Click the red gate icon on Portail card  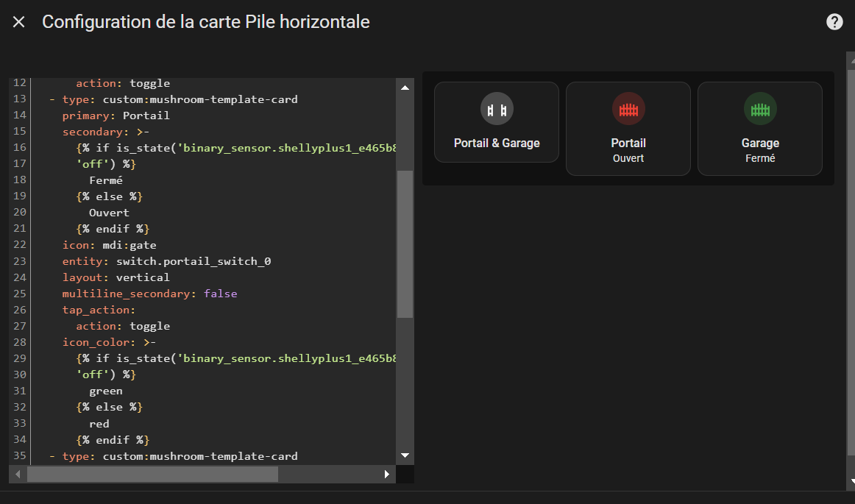[628, 109]
